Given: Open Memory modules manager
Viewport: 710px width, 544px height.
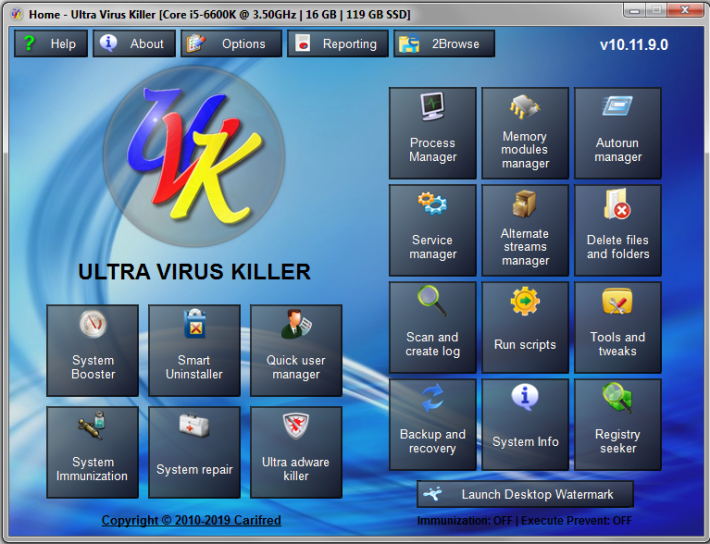Looking at the screenshot, I should click(x=525, y=133).
